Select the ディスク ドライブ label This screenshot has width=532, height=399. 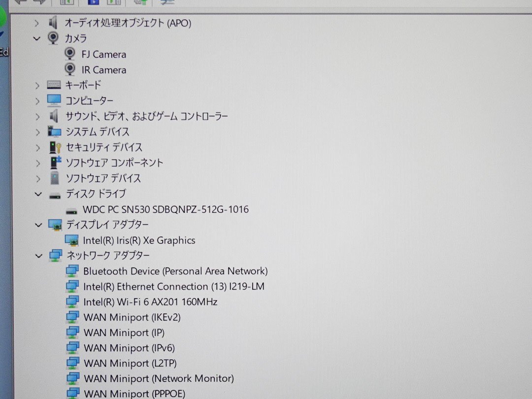(96, 194)
